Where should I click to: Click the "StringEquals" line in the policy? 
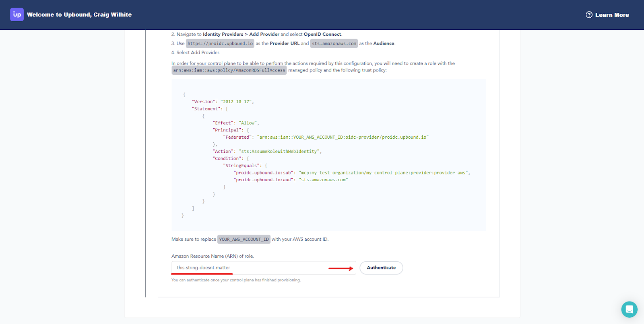coord(245,166)
